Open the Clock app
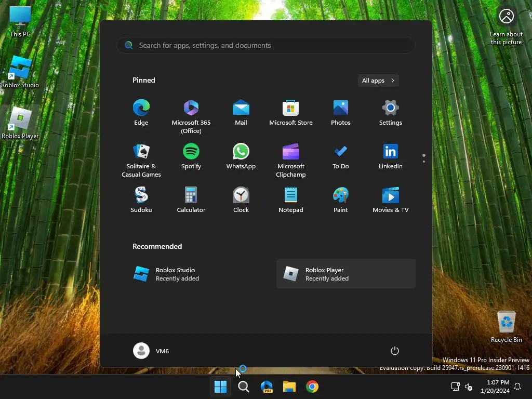The image size is (532, 399). (241, 200)
